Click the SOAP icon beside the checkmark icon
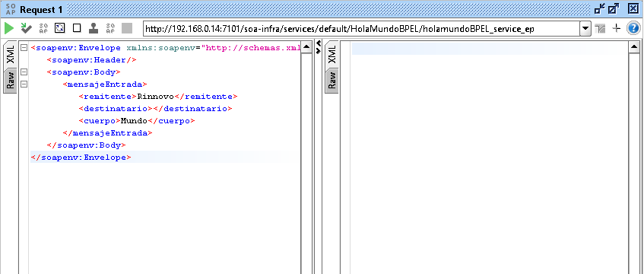The image size is (644, 274). point(43,28)
